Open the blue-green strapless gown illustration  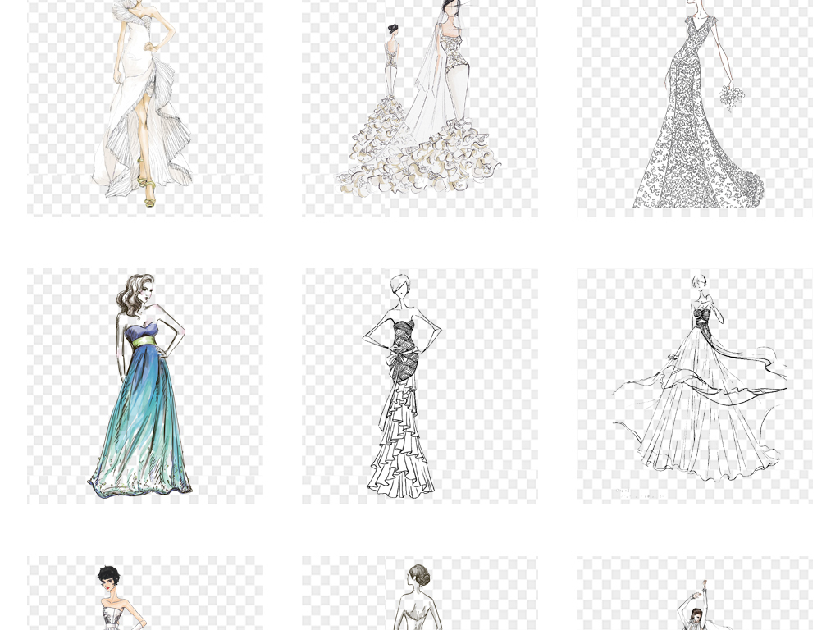point(145,386)
